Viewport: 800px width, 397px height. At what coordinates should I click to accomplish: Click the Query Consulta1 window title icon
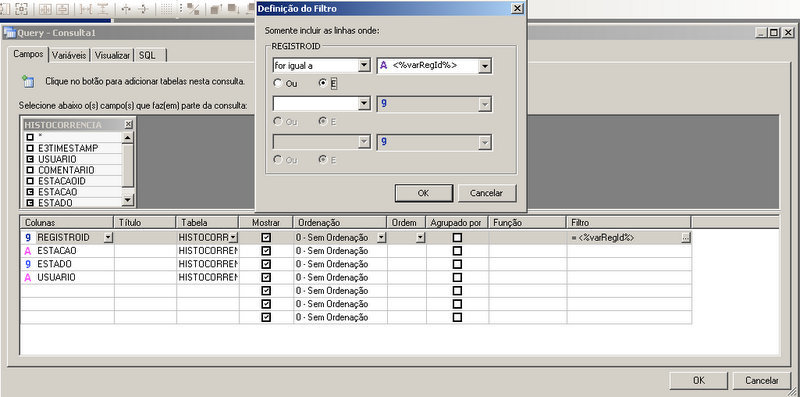pyautogui.click(x=9, y=33)
